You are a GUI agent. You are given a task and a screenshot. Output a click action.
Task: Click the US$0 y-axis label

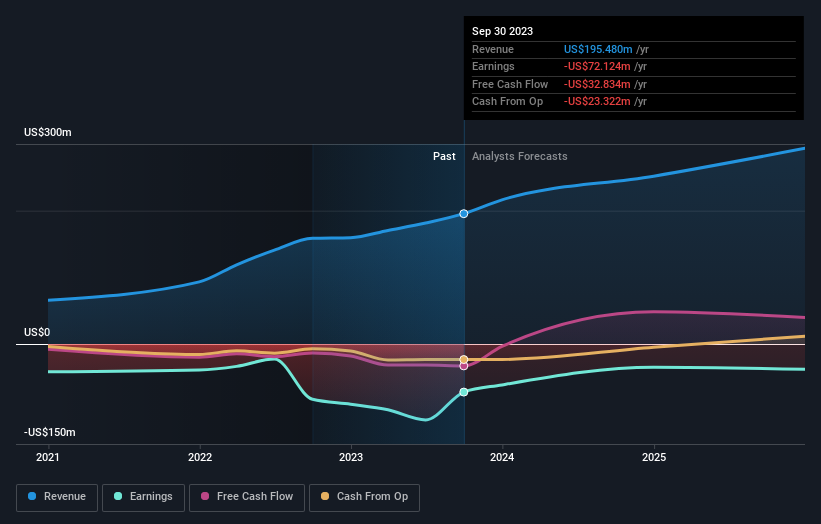[x=37, y=332]
